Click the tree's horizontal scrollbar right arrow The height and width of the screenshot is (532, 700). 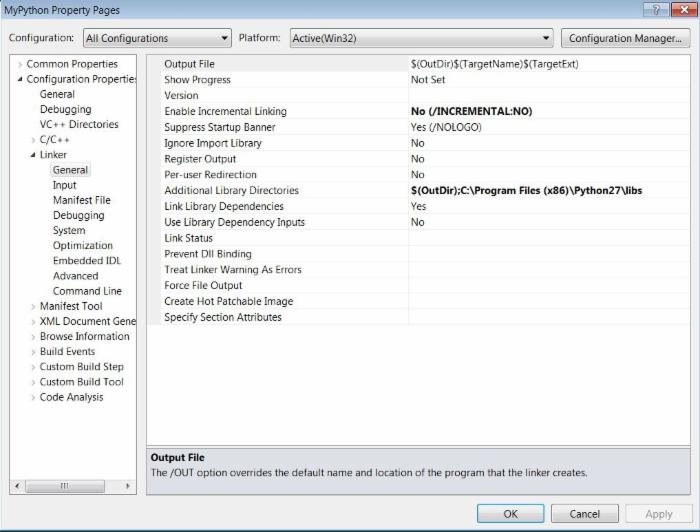128,486
